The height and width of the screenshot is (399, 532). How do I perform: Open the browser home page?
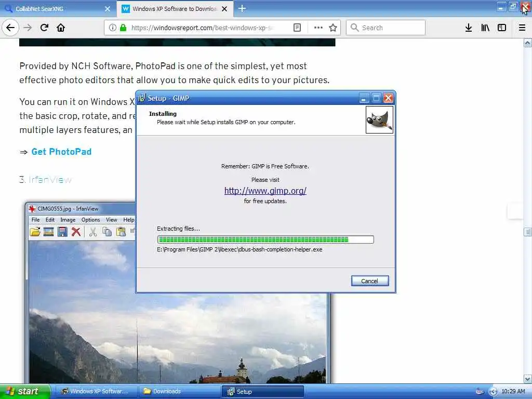pos(61,28)
